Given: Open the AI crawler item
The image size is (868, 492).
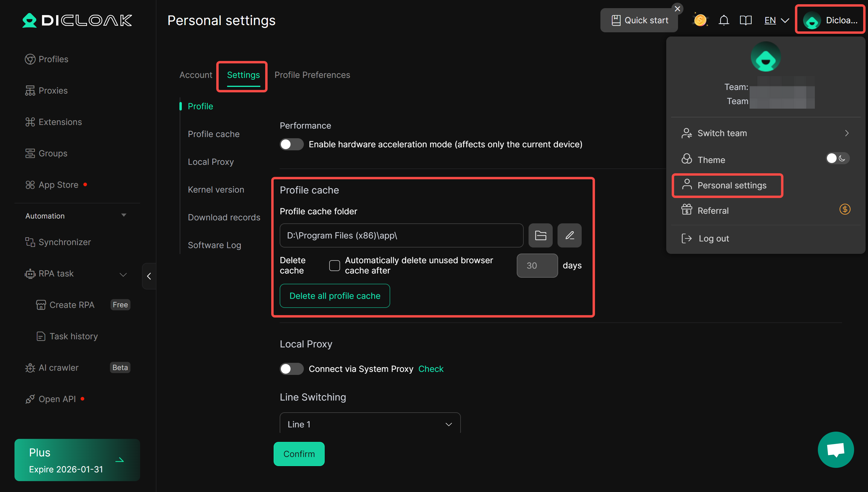Looking at the screenshot, I should tap(52, 368).
